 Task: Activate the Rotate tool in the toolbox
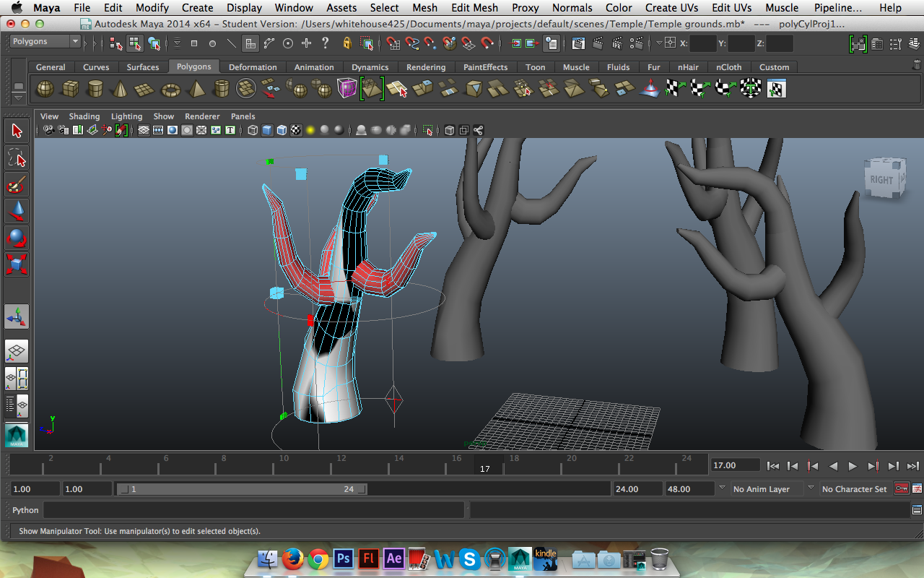pyautogui.click(x=17, y=237)
